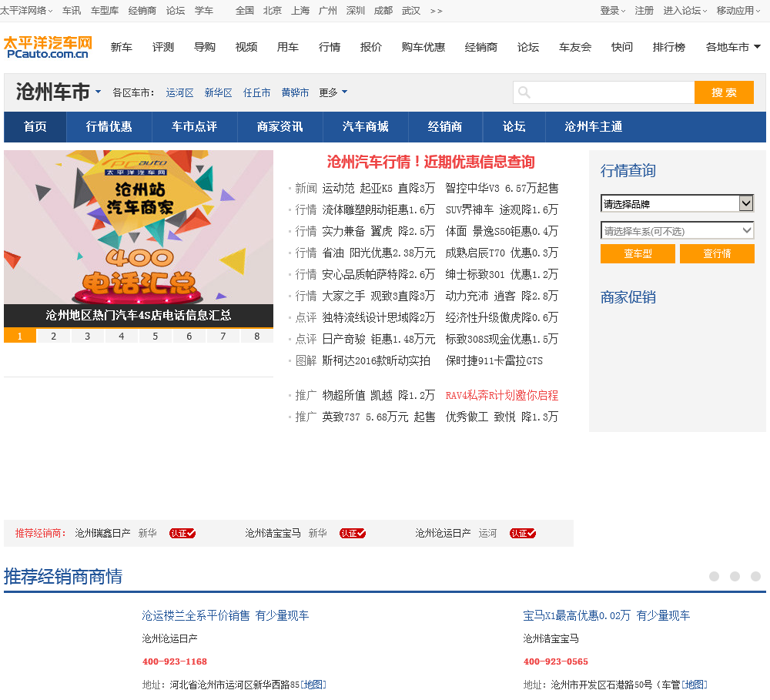Screen dimensions: 770x700
Task: Expand the 进入论坛 dropdown
Action: coord(685,10)
